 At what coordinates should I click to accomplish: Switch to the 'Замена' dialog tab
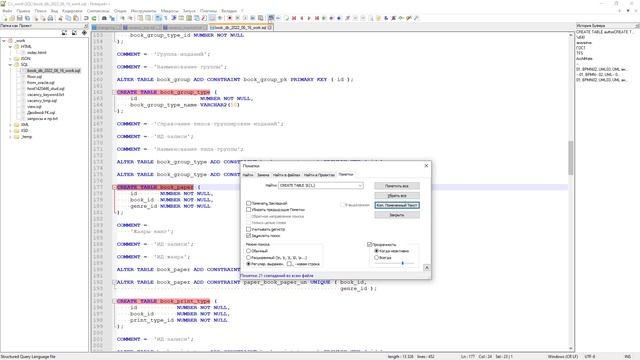(263, 175)
